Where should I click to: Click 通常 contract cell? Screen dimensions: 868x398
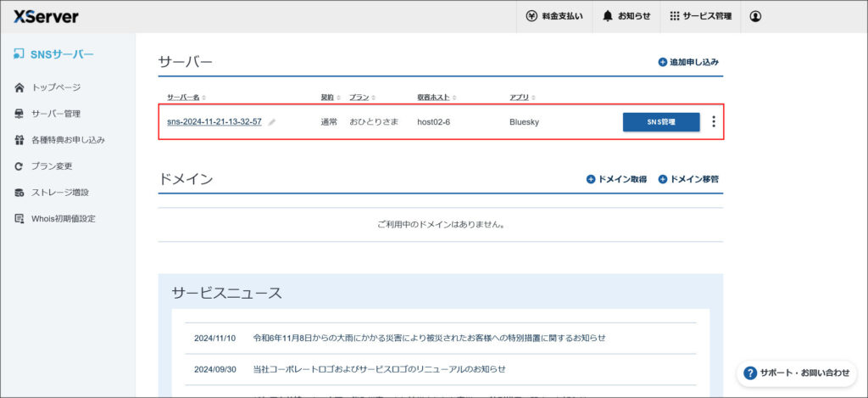point(329,122)
